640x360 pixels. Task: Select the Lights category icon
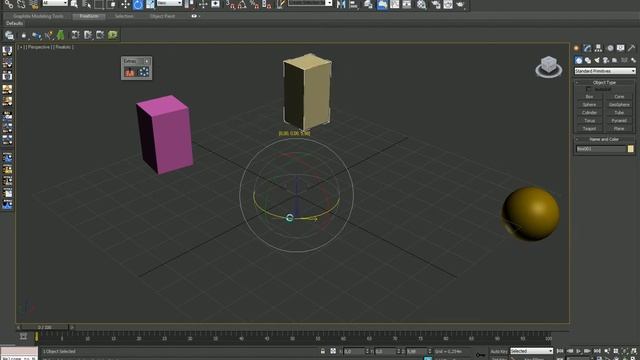pyautogui.click(x=597, y=60)
